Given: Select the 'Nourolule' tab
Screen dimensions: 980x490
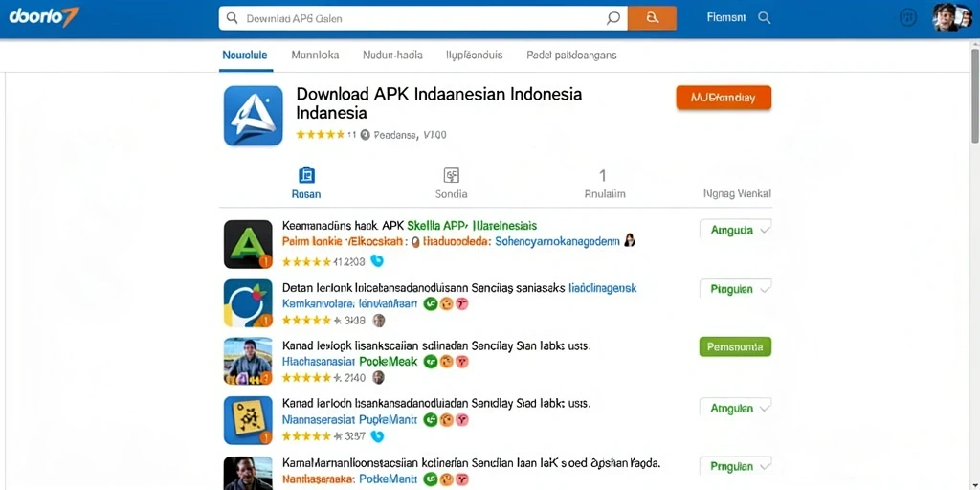Looking at the screenshot, I should point(244,55).
